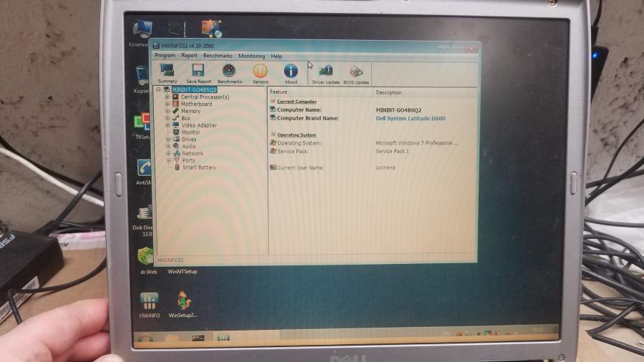Screen dimensions: 644x362
Task: Open the Report menu
Action: point(189,55)
